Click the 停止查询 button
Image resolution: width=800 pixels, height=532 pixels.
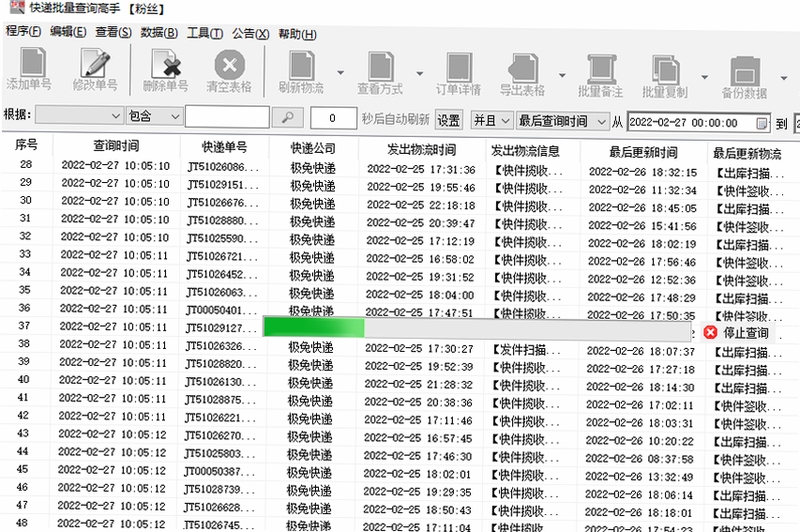(739, 333)
